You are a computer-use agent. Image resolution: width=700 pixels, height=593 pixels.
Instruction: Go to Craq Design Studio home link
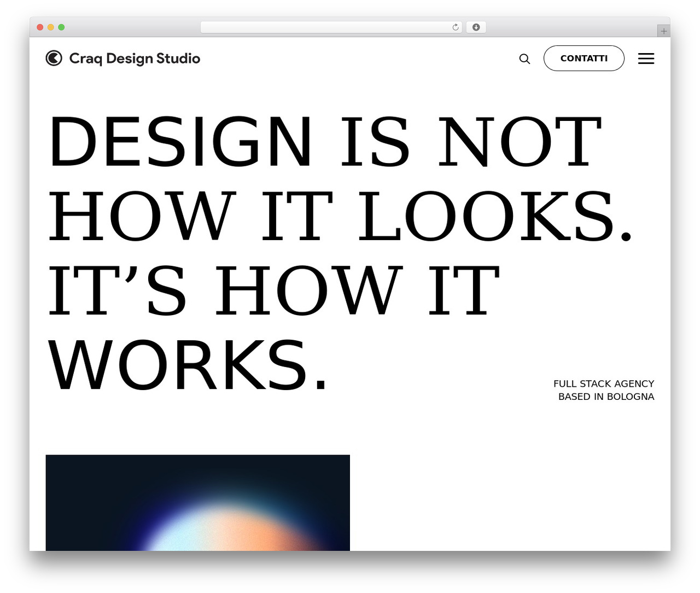pos(123,59)
